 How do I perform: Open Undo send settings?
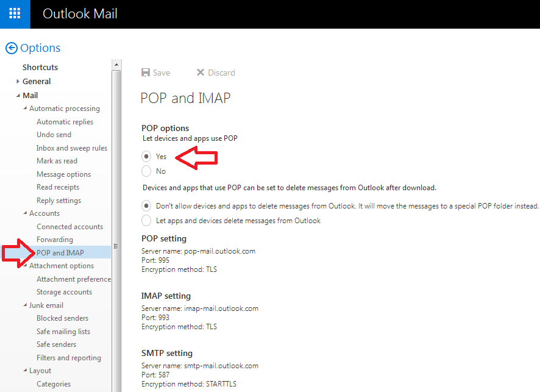tap(54, 135)
